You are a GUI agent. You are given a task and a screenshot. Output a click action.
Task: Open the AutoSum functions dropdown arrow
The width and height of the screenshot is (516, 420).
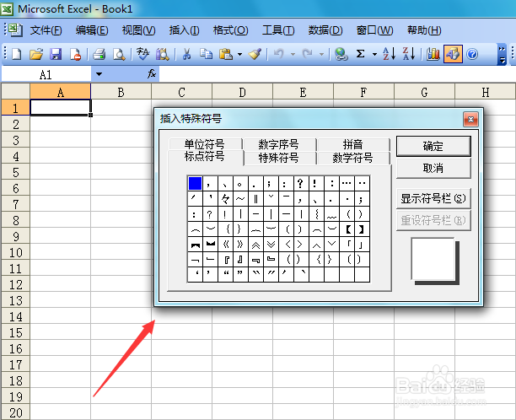tap(374, 54)
